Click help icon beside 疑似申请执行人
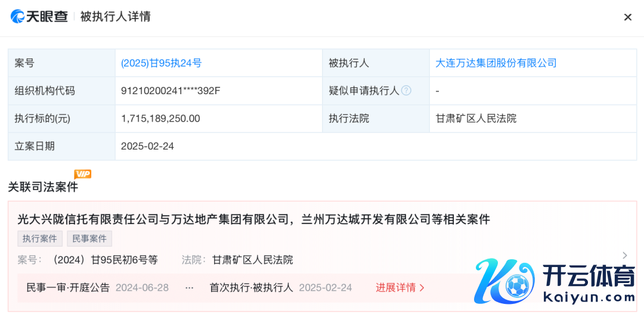 [406, 91]
